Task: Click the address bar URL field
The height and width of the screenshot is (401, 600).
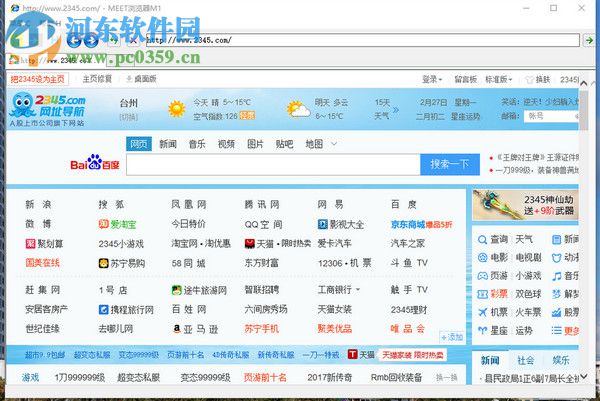Action: [362, 40]
